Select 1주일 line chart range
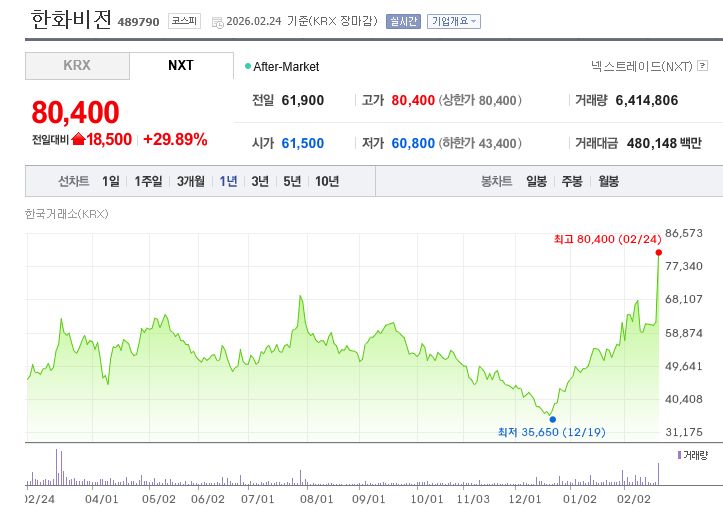723x514 pixels. 148,181
